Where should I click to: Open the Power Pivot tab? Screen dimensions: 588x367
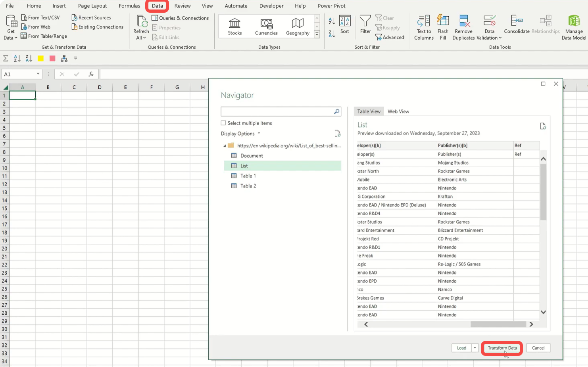pyautogui.click(x=331, y=6)
